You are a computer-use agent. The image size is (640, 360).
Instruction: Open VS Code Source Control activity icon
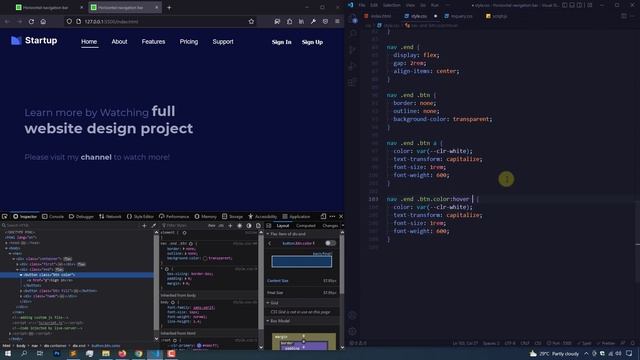tap(353, 50)
